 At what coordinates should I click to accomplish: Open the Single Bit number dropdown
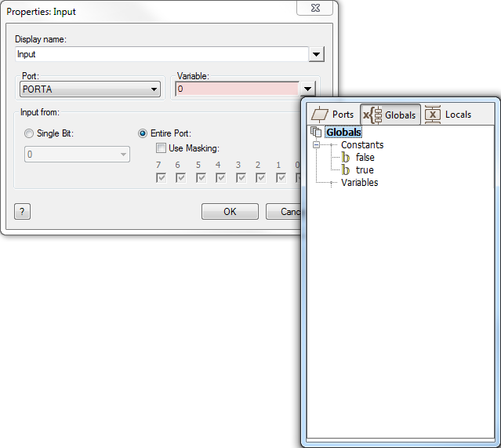pos(77,155)
